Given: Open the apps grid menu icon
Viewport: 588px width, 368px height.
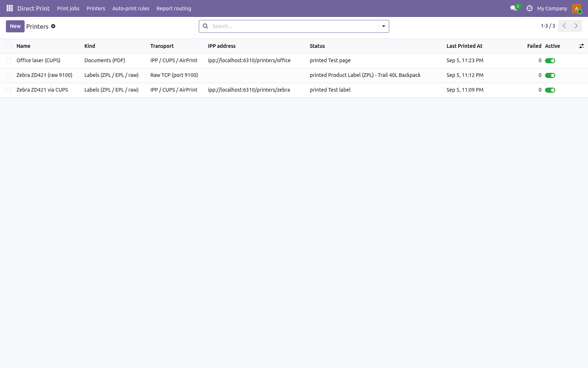Looking at the screenshot, I should 10,8.
